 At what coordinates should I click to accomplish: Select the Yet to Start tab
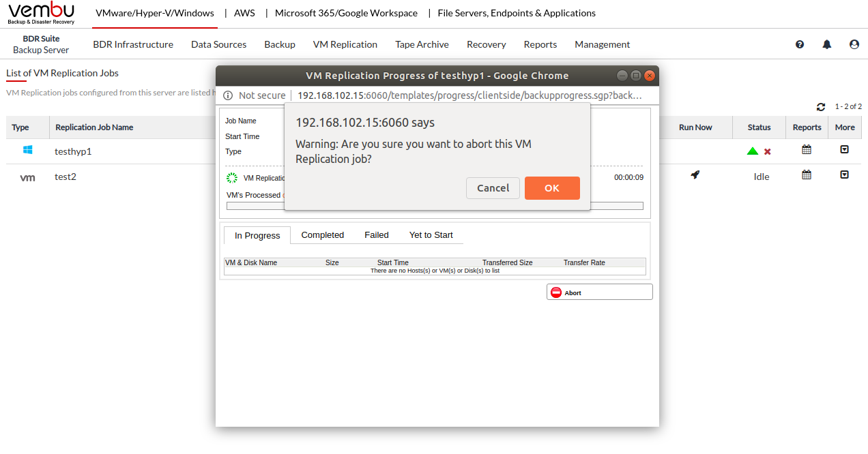431,235
